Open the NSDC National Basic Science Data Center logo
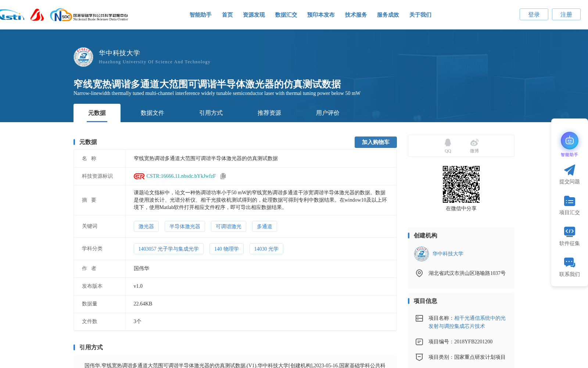 89,15
